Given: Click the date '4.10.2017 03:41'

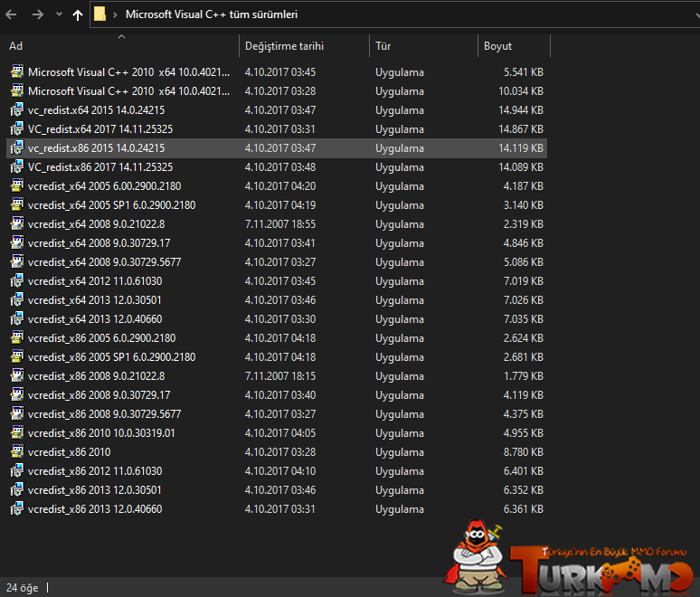Looking at the screenshot, I should pos(280,243).
